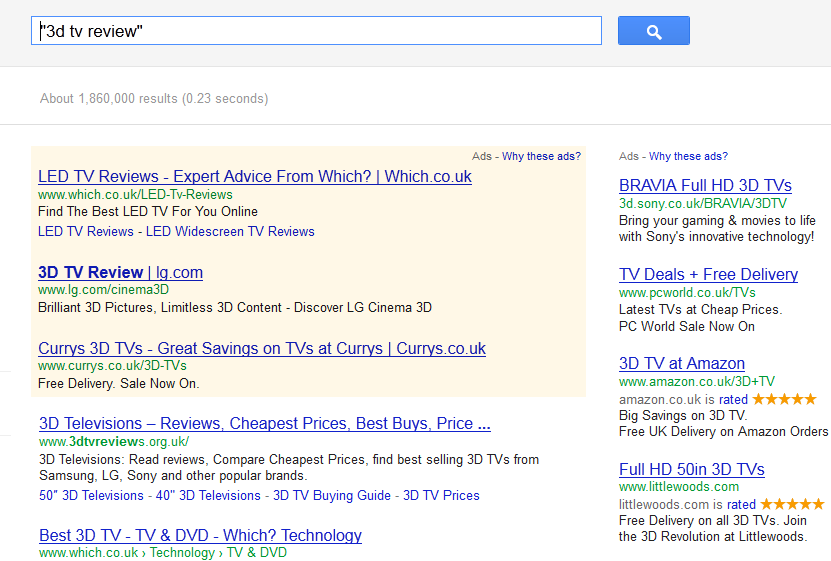This screenshot has height=561, width=831.
Task: Open Full HD 50in 3D TVs ad
Action: [x=691, y=469]
